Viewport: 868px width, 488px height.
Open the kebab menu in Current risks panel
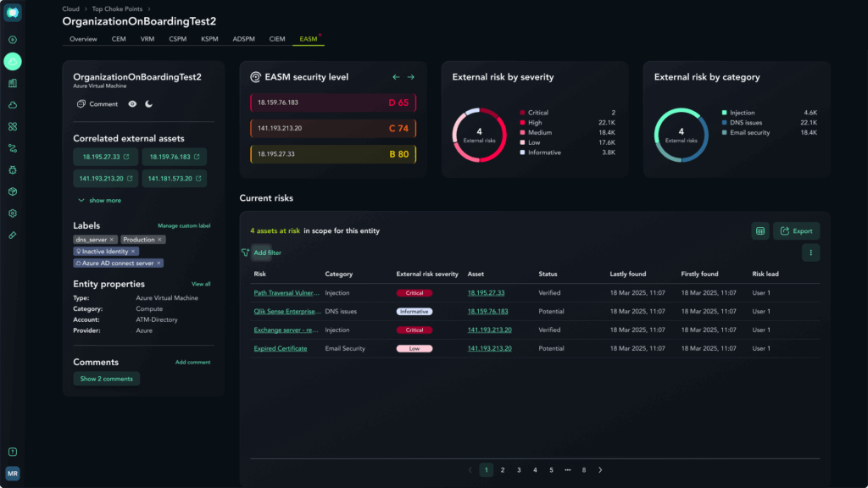(x=810, y=252)
